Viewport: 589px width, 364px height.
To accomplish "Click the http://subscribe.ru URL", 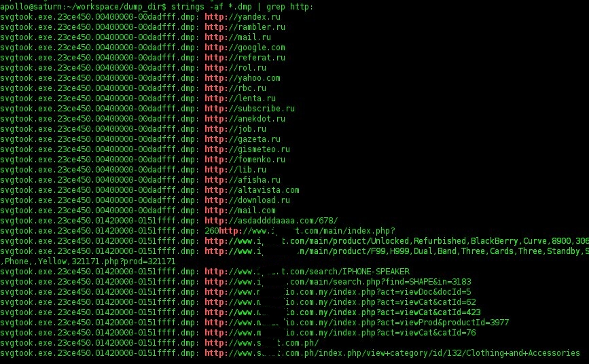I will 250,109.
